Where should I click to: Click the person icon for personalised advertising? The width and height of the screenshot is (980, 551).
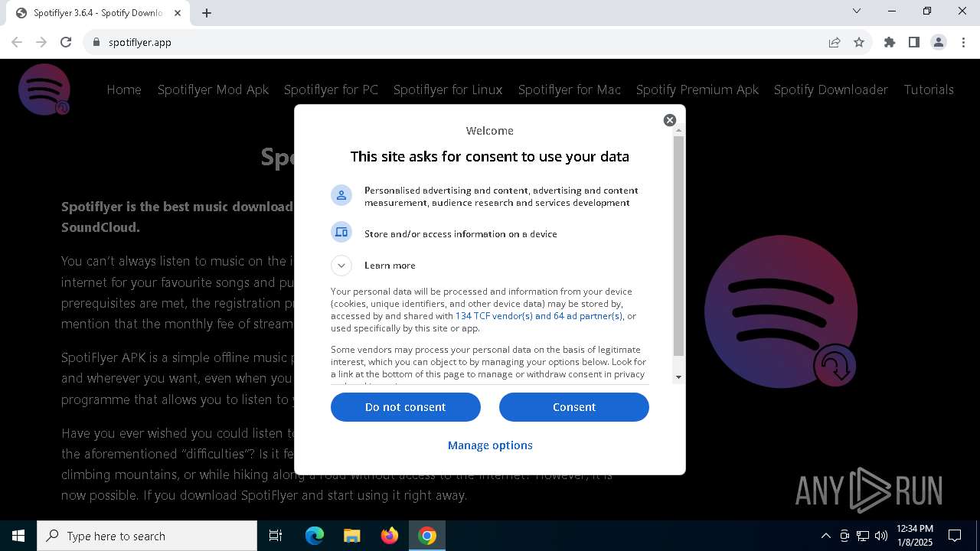coord(341,195)
